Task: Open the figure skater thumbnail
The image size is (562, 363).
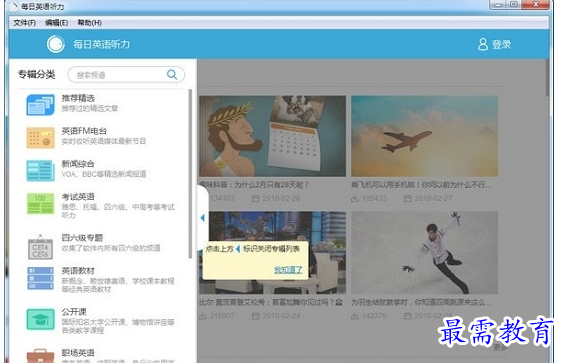Action: (x=424, y=253)
